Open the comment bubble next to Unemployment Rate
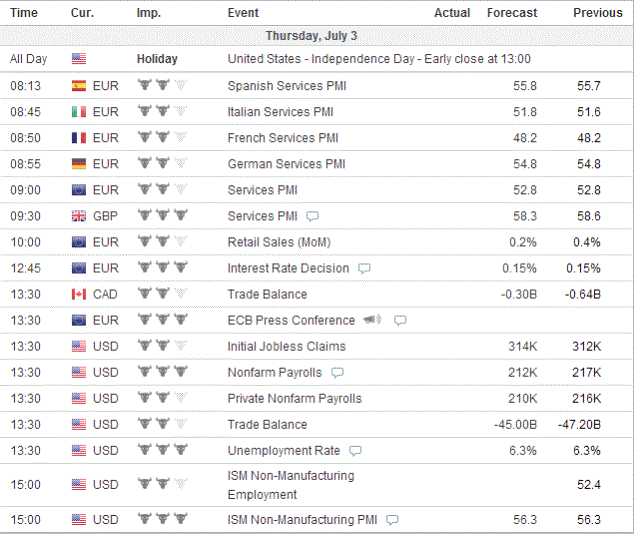 [x=355, y=451]
